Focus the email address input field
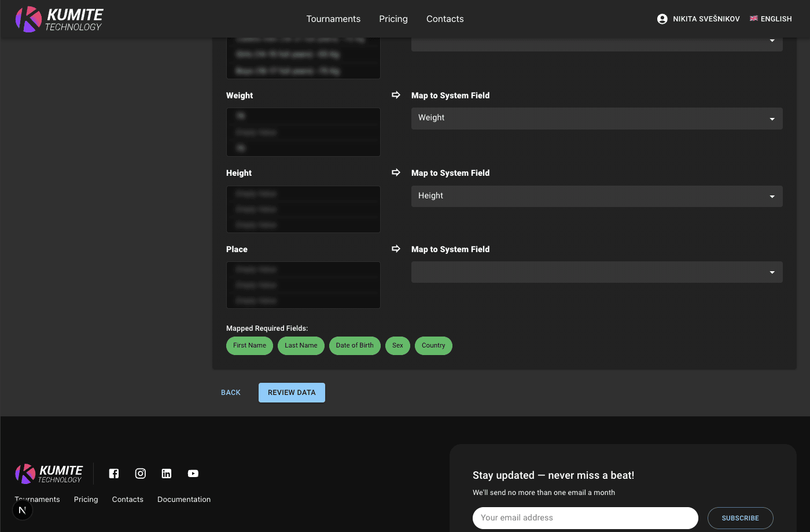The width and height of the screenshot is (810, 532). click(x=585, y=518)
